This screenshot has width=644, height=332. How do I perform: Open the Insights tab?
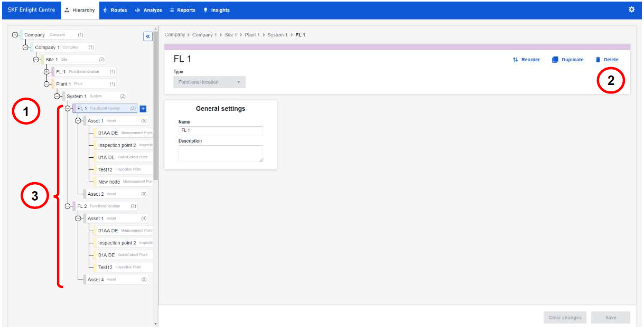[x=217, y=10]
